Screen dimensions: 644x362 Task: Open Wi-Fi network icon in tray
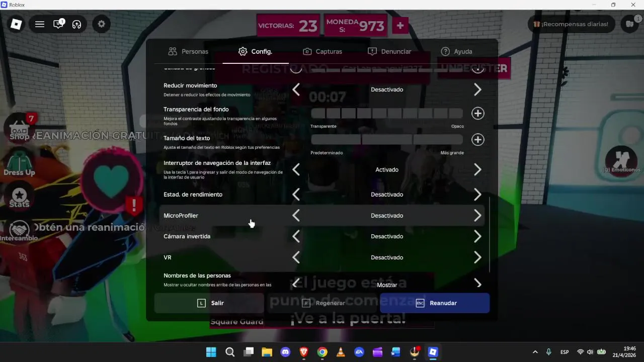click(580, 352)
